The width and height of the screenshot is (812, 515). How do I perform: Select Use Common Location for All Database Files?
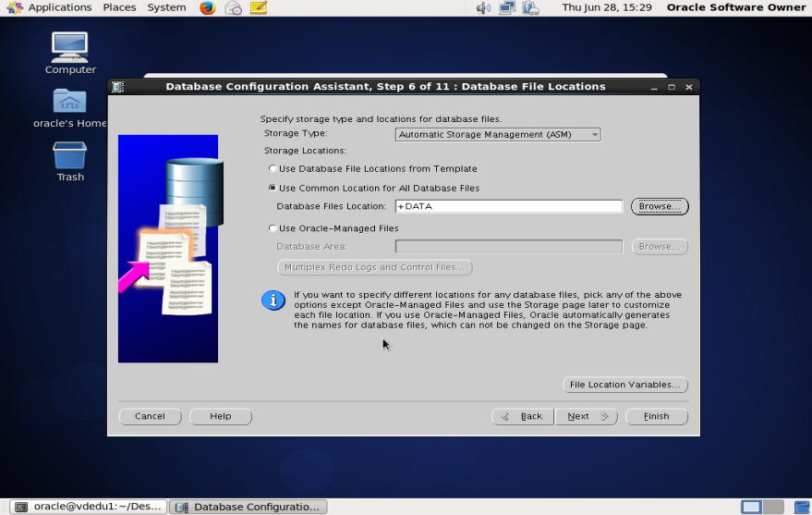click(272, 188)
